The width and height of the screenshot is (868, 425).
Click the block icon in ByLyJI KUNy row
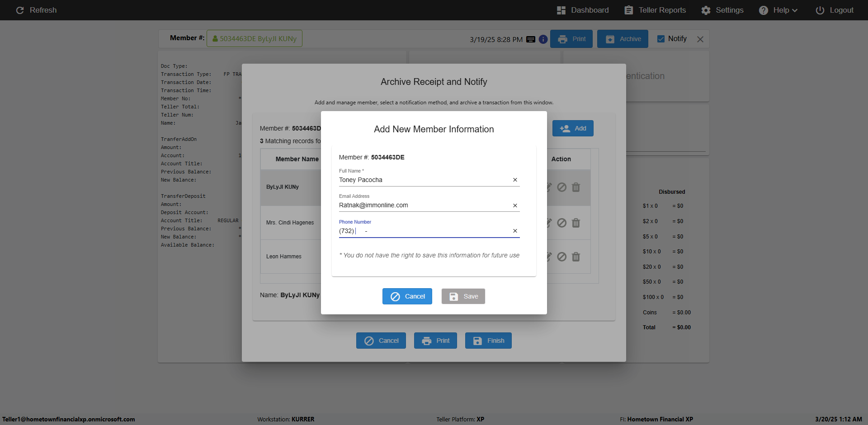tap(561, 187)
